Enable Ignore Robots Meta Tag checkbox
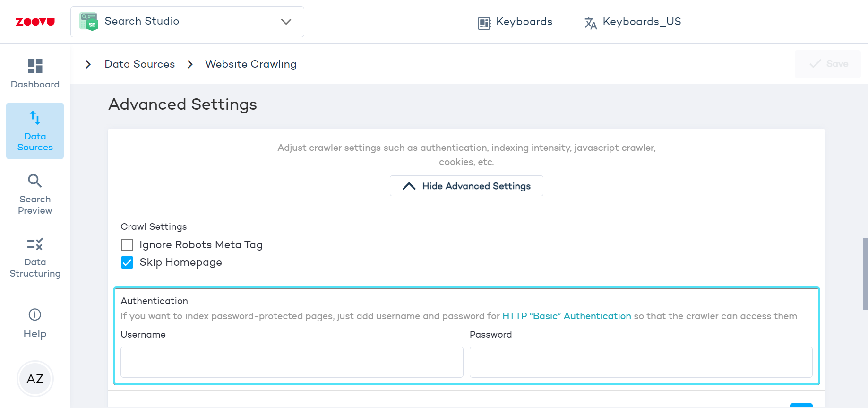 pos(127,245)
